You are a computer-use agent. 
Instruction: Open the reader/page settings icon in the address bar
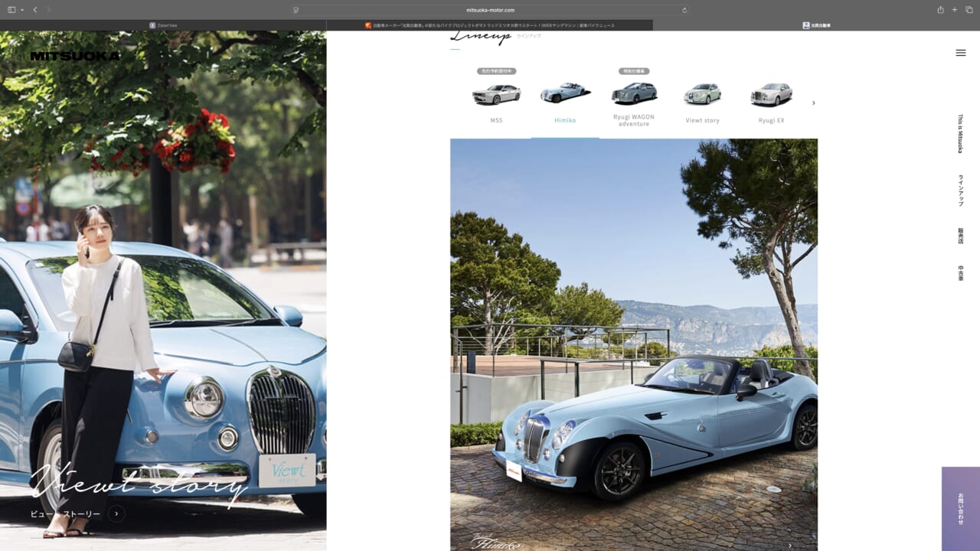[296, 10]
